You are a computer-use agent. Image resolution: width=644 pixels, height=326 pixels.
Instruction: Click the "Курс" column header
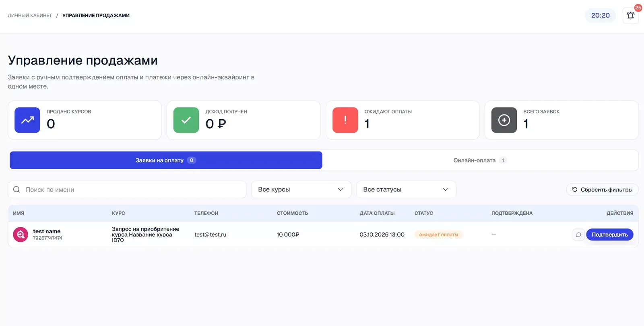(118, 213)
